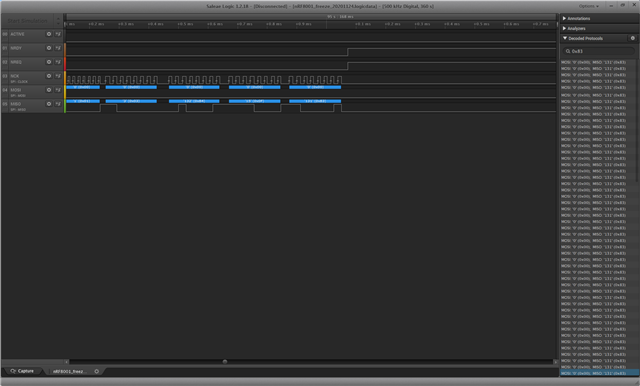Image resolution: width=640 pixels, height=386 pixels.
Task: Set trigger edge on MOSI channel
Action: click(58, 90)
